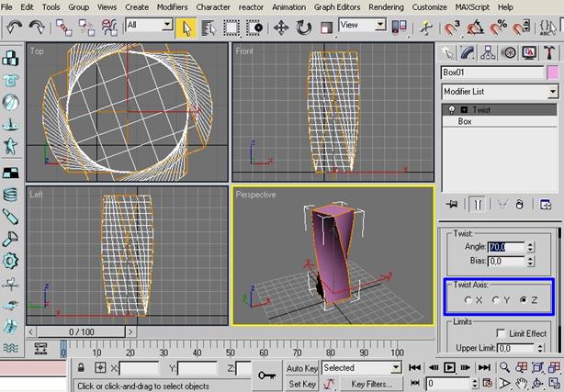Open the Modifiers menu
Viewport: 564px width, 392px height.
click(172, 6)
